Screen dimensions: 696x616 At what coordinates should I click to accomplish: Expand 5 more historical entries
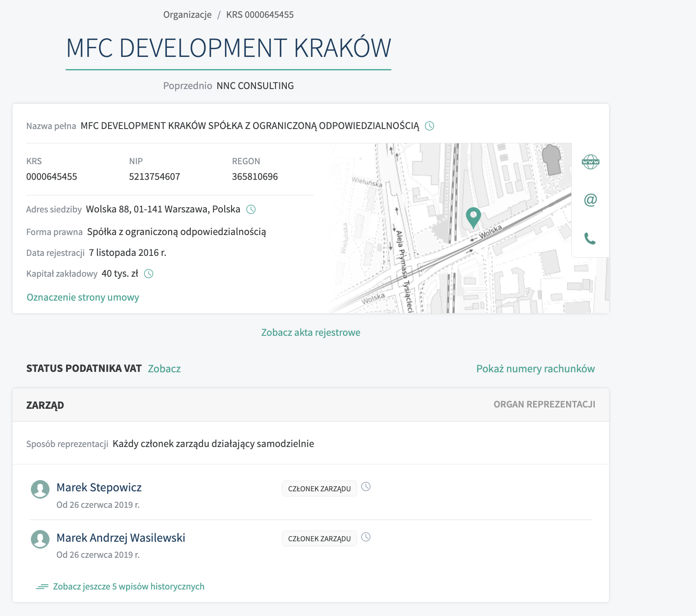tap(128, 586)
